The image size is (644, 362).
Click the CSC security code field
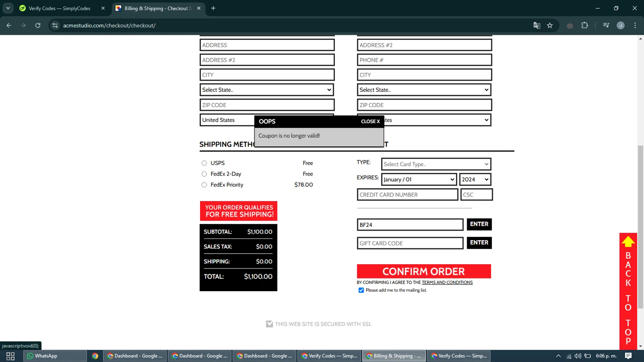tap(477, 195)
